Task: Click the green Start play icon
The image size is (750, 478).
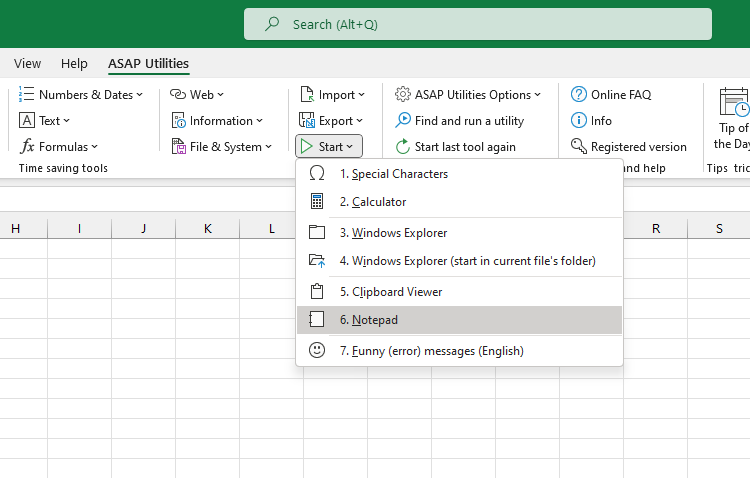Action: point(307,146)
